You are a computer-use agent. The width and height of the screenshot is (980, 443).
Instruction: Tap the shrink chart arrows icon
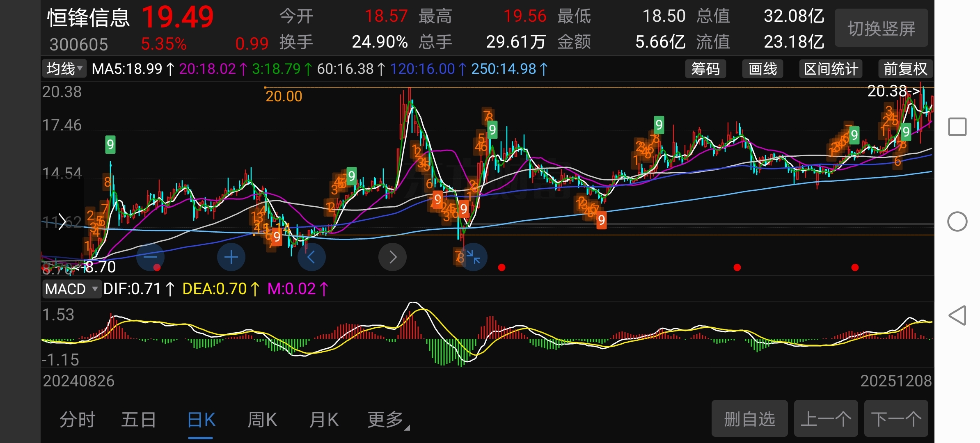click(x=473, y=257)
